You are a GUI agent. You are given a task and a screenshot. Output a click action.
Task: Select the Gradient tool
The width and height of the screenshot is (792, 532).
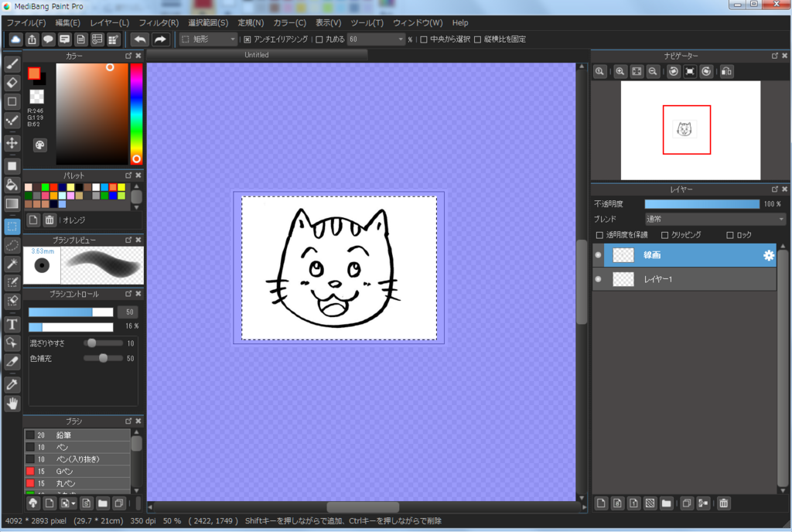tap(12, 203)
